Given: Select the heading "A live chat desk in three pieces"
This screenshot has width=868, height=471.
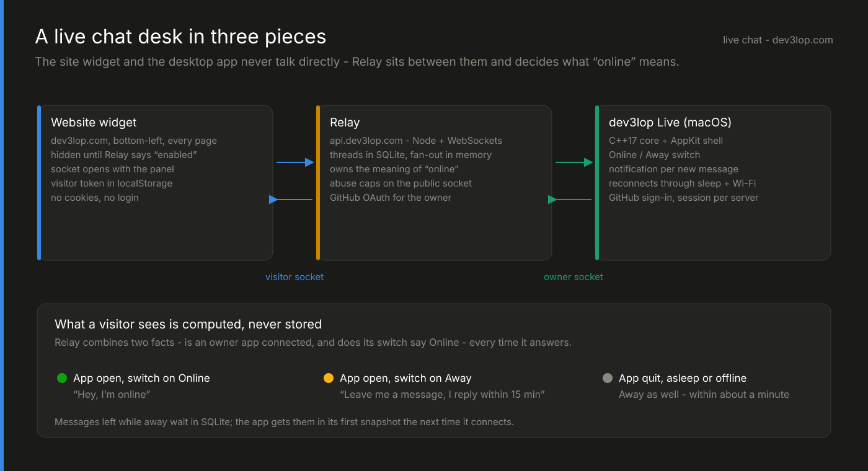Looking at the screenshot, I should [180, 37].
